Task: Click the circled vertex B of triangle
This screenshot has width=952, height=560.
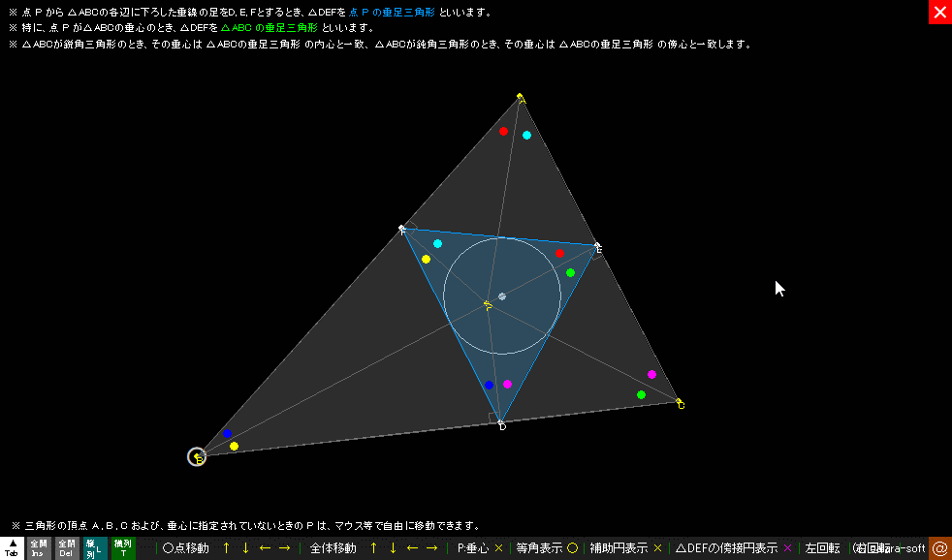Action: pyautogui.click(x=197, y=456)
